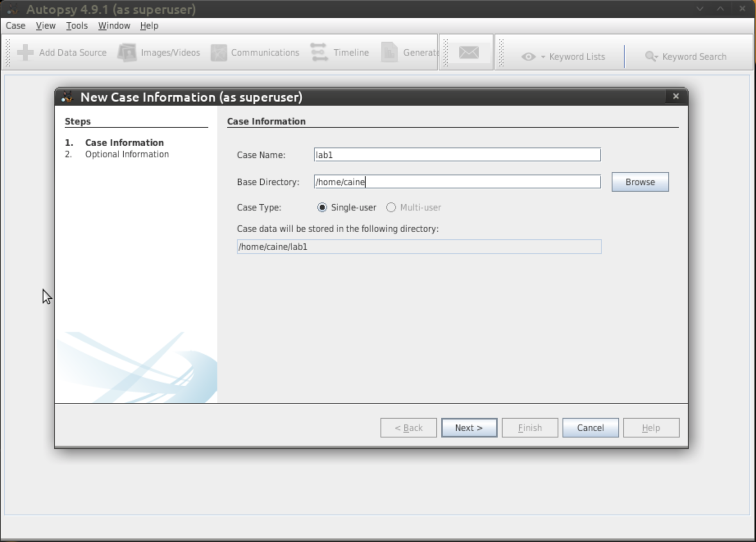Click the Add Data Source plus icon
Screen dimensions: 756x542
tap(25, 52)
